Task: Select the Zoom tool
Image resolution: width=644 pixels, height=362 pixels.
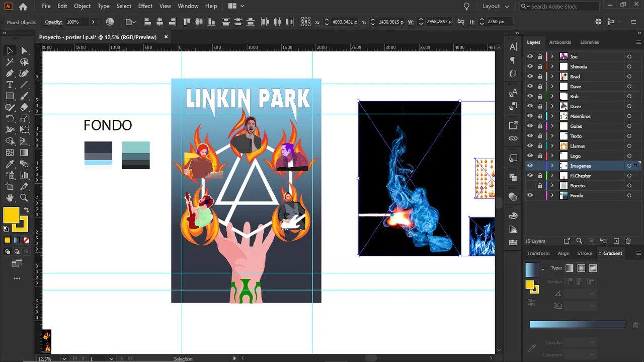Action: pyautogui.click(x=24, y=198)
